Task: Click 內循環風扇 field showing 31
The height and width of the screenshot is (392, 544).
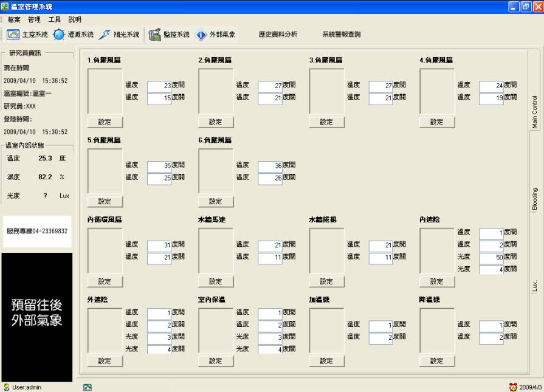Action: coord(159,246)
